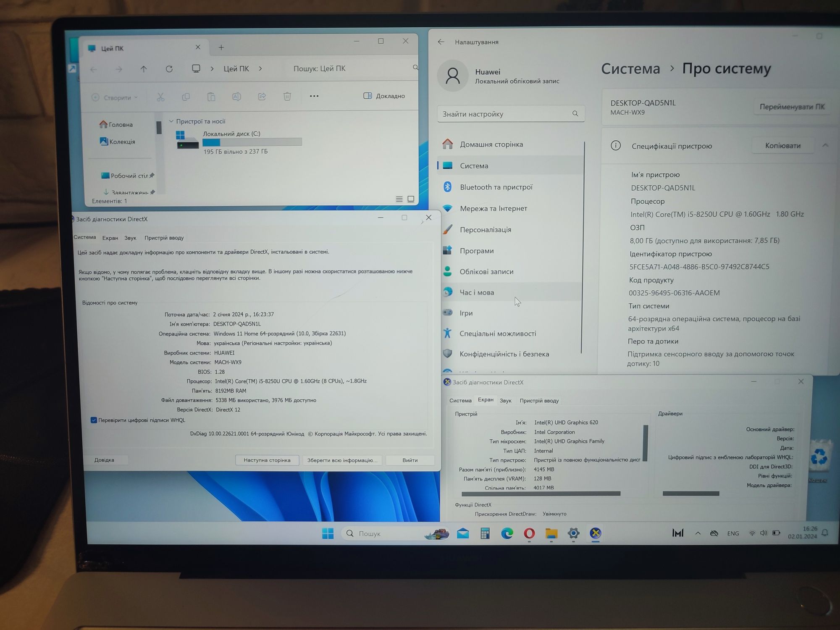The image size is (840, 630).
Task: Open Settings gear in taskbar
Action: [x=573, y=533]
